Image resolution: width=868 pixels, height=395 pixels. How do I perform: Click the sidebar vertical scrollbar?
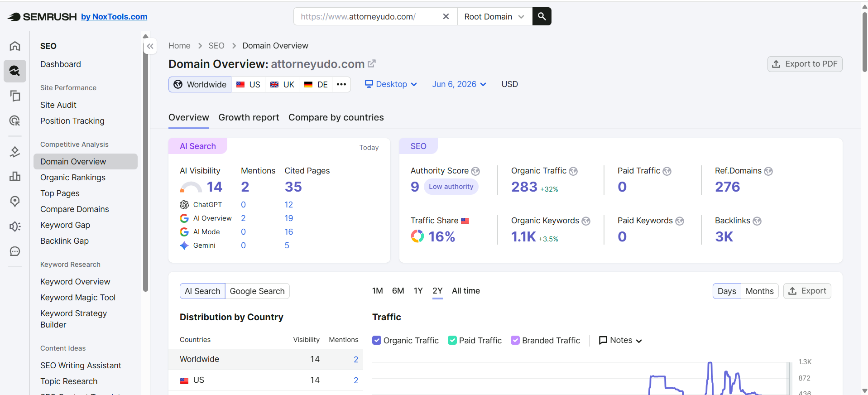pos(145,166)
